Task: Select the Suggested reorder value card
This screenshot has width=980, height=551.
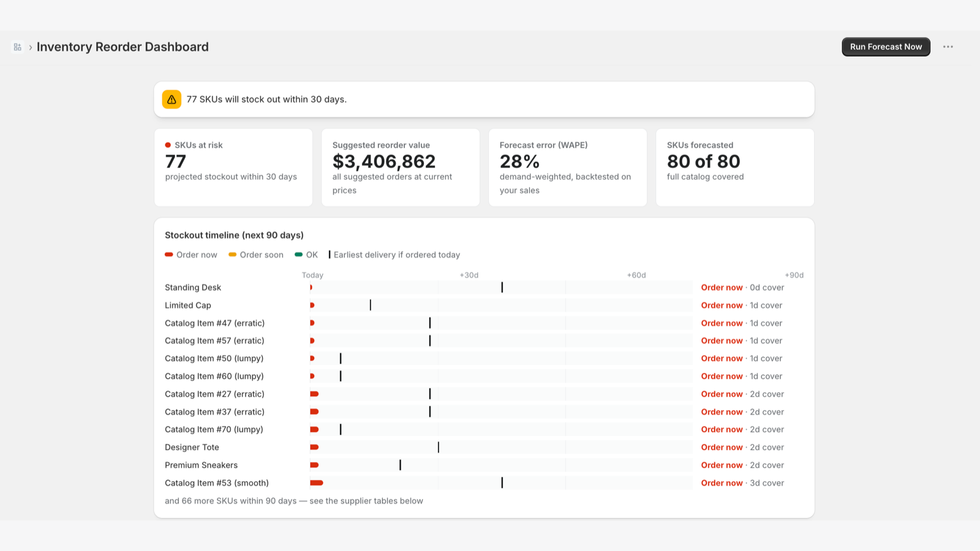Action: 401,167
